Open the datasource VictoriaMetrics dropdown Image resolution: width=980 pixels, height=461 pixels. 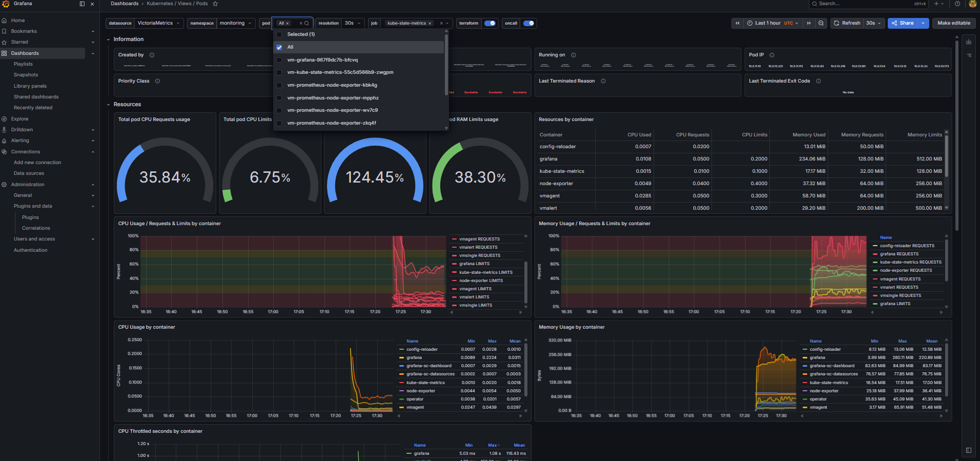[x=159, y=23]
